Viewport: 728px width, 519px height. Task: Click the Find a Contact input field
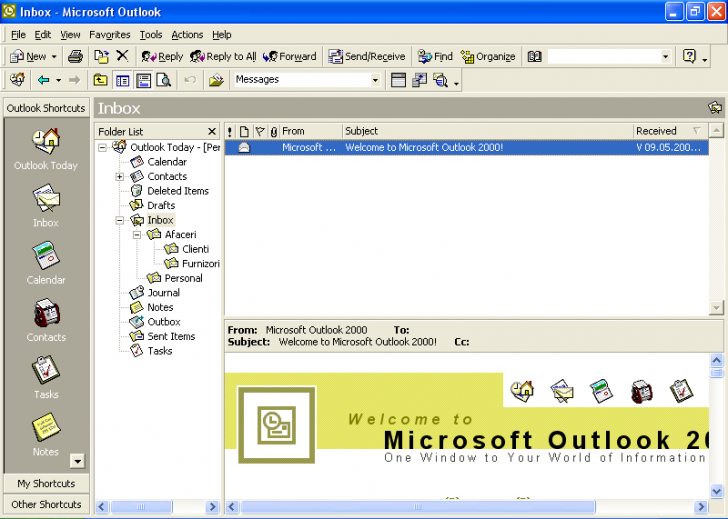click(604, 57)
